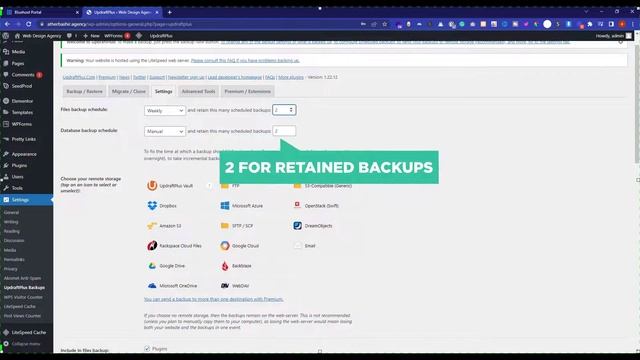Screen dimensions: 640x360
Task: Click database retained backups field
Action: (x=284, y=131)
